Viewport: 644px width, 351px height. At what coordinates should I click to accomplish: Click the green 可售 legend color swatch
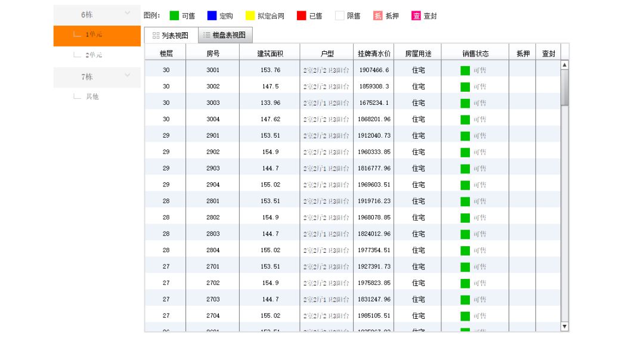[x=174, y=15]
